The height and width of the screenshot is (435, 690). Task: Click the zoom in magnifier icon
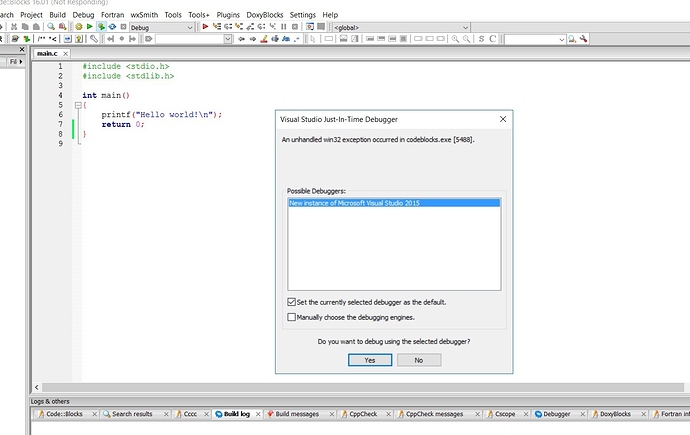pyautogui.click(x=455, y=39)
